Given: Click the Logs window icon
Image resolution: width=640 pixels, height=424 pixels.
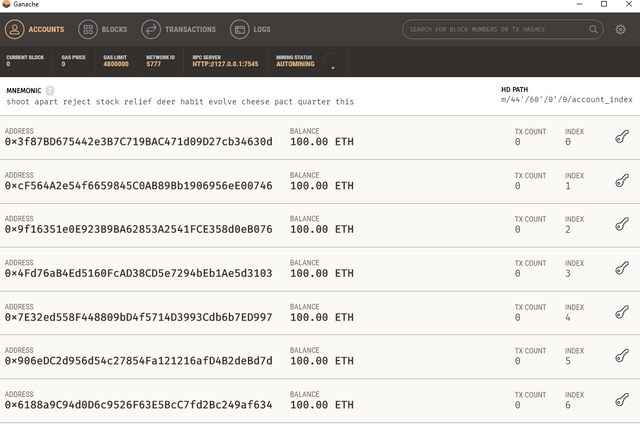Looking at the screenshot, I should tap(240, 29).
